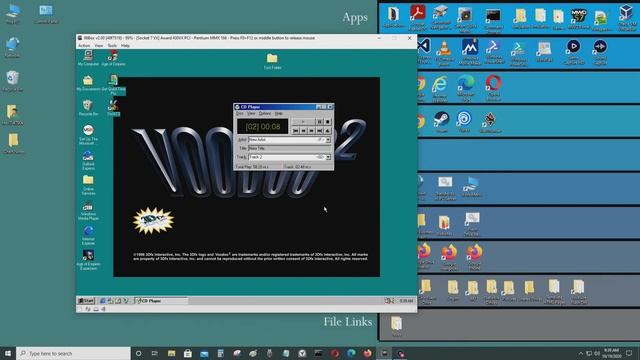
Task: Open the Help menu in CD Player
Action: 278,113
